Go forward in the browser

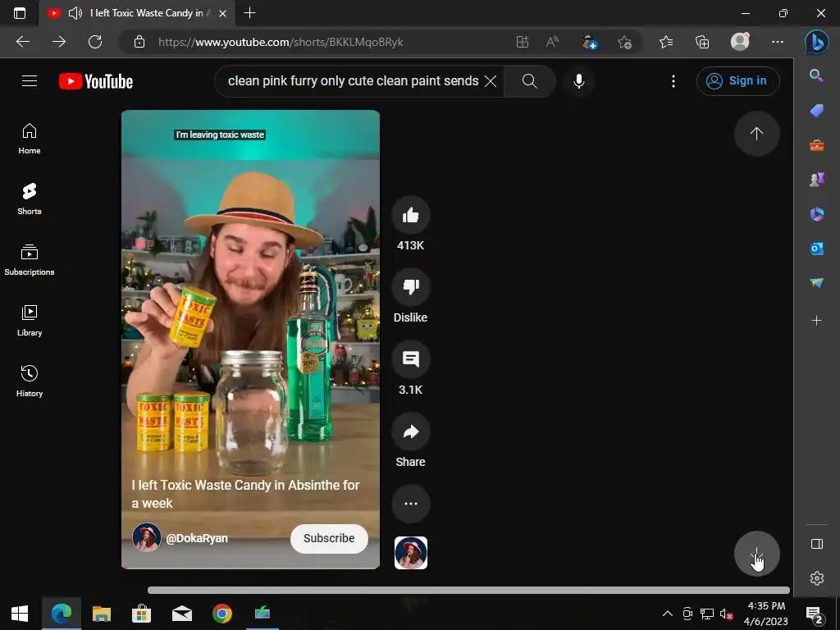tap(59, 42)
